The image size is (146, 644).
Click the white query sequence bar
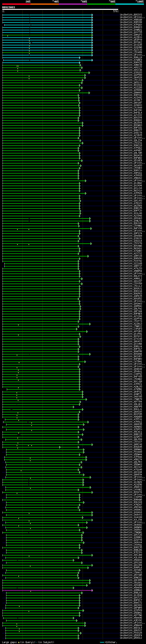click(60, 10)
